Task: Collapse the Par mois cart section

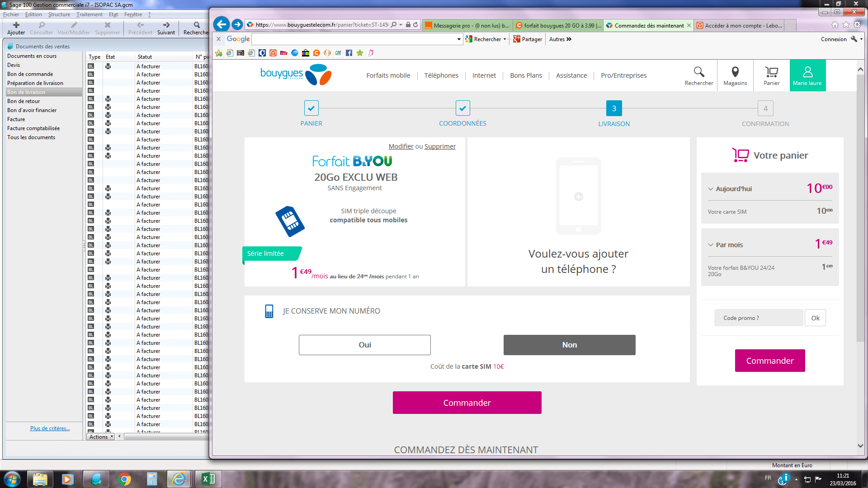Action: click(x=710, y=245)
